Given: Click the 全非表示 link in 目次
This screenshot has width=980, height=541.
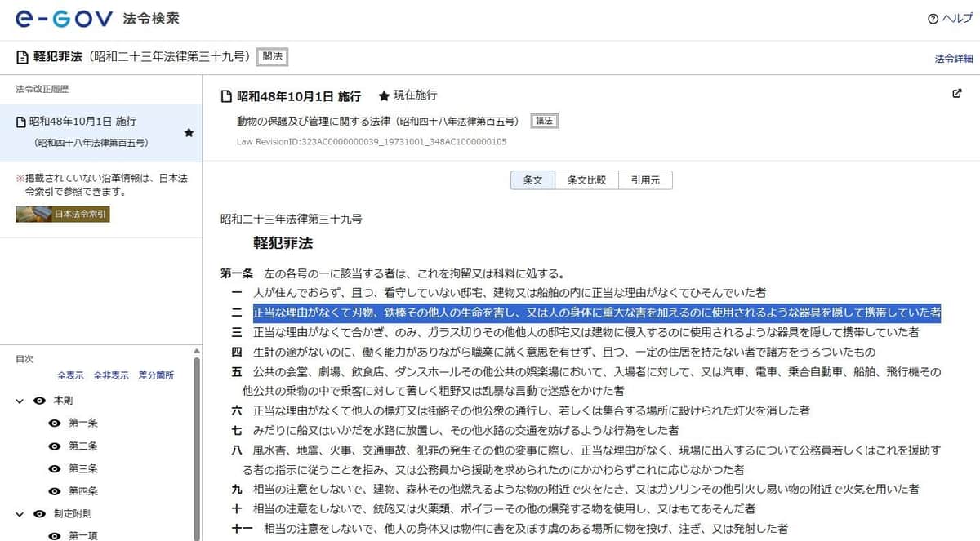Looking at the screenshot, I should (x=110, y=376).
